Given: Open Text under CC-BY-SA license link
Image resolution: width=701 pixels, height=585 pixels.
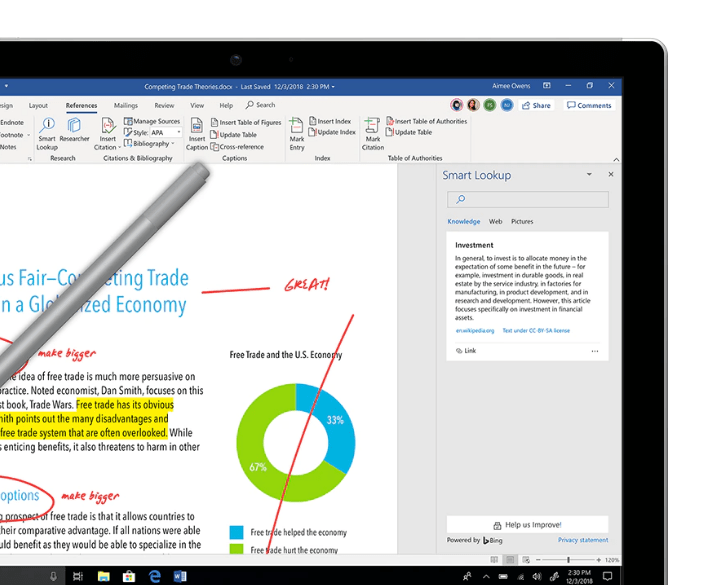Looking at the screenshot, I should click(536, 331).
